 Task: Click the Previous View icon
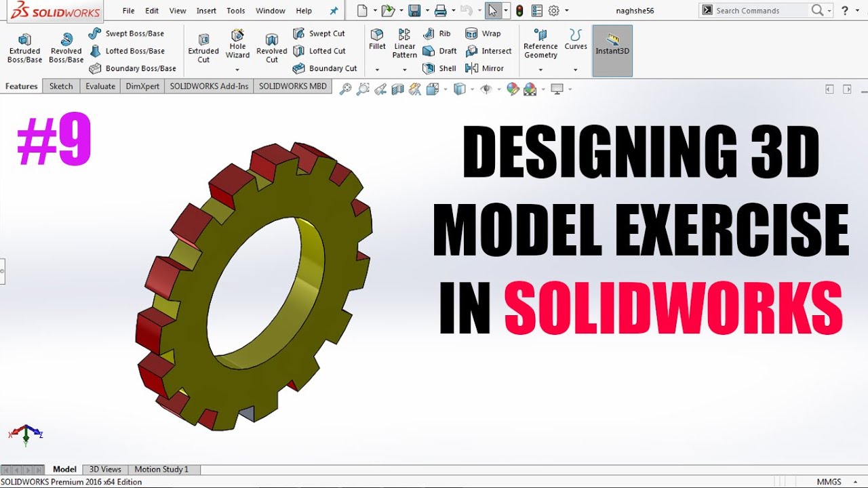tap(380, 89)
